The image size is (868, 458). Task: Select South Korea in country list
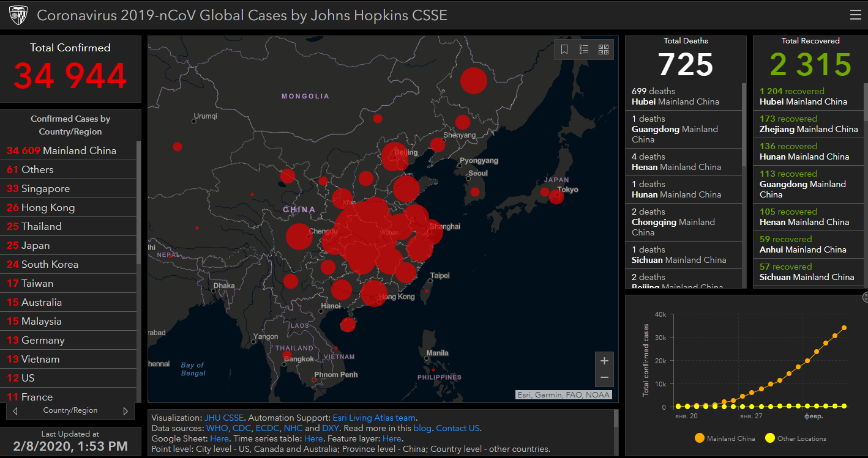point(68,264)
